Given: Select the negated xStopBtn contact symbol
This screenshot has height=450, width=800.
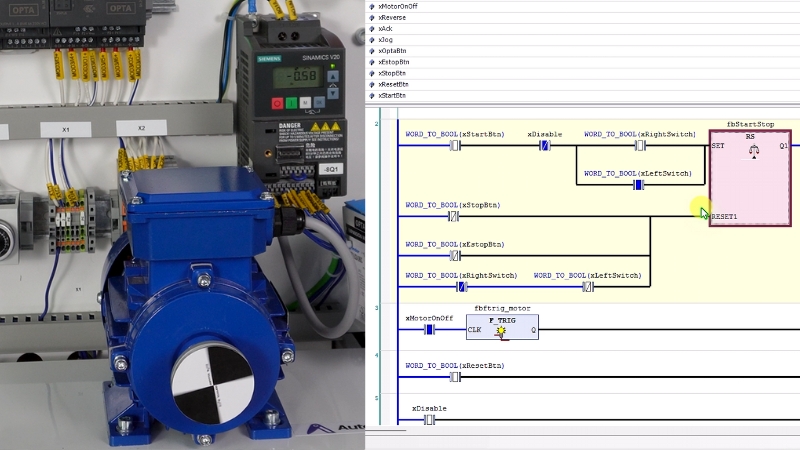Looking at the screenshot, I should [454, 217].
